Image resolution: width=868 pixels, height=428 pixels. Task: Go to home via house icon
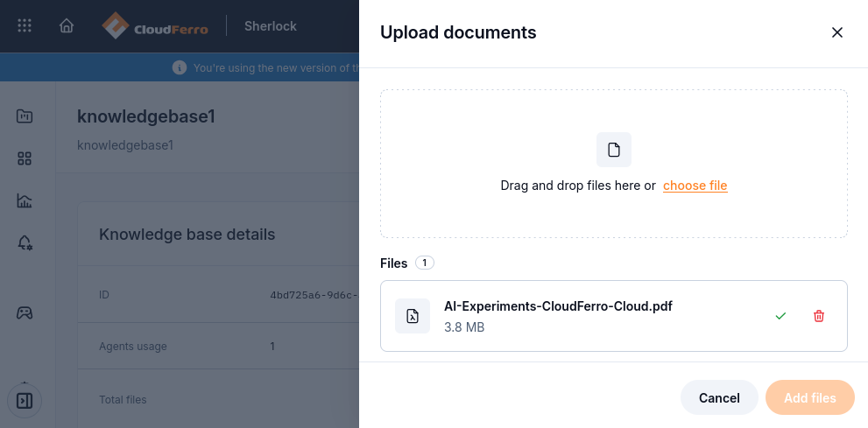pyautogui.click(x=67, y=25)
